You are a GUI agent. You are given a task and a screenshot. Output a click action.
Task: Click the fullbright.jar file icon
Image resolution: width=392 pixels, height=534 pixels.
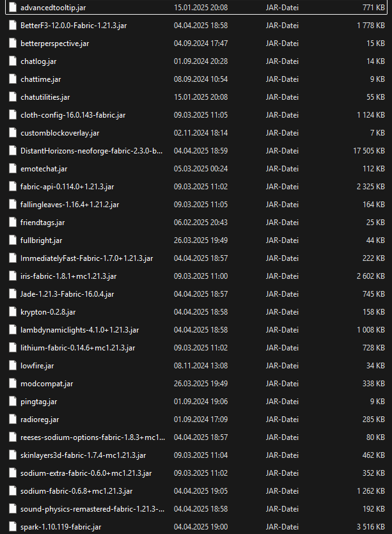coord(13,240)
